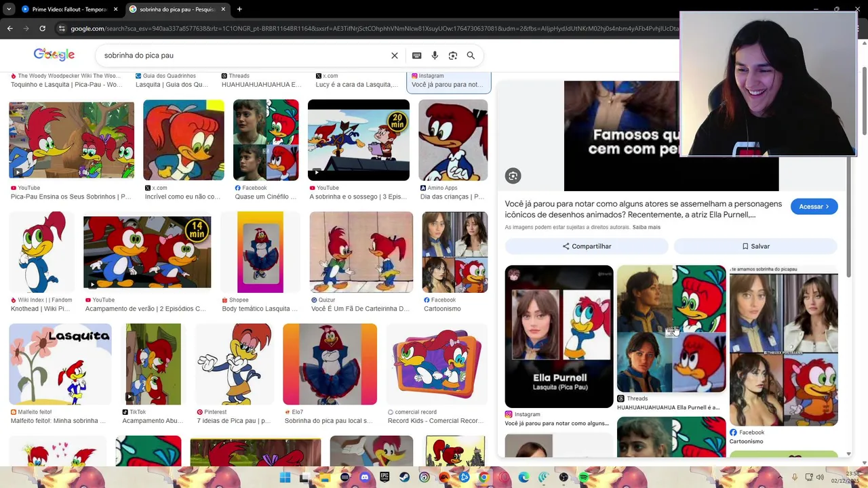Open Discord from the taskbar
This screenshot has width=868, height=488.
(x=365, y=478)
